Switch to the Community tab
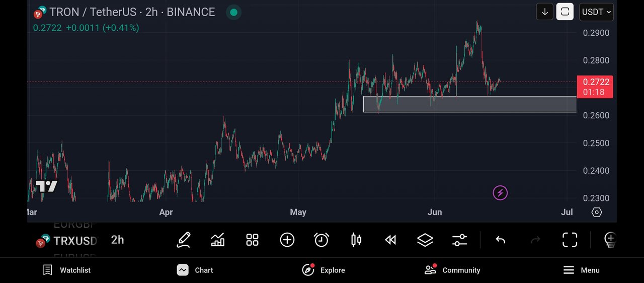The width and height of the screenshot is (644, 283). click(x=452, y=270)
